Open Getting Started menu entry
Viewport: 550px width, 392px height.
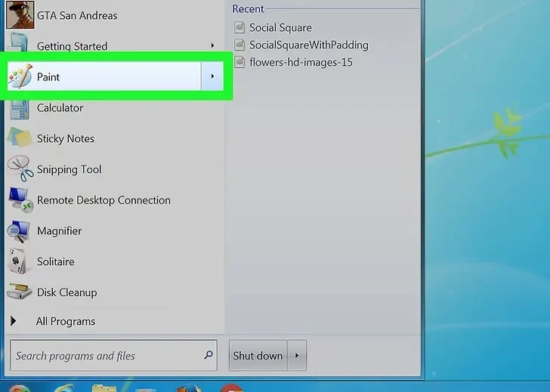coord(72,46)
